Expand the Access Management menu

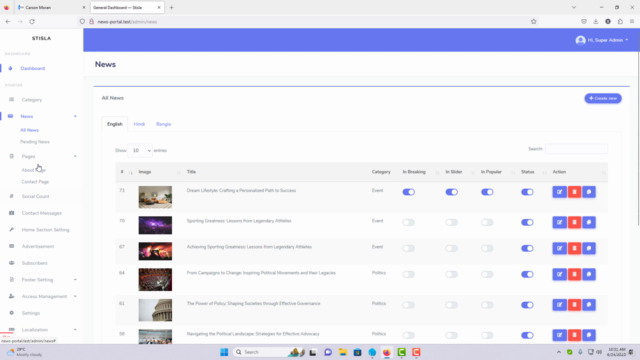point(75,296)
